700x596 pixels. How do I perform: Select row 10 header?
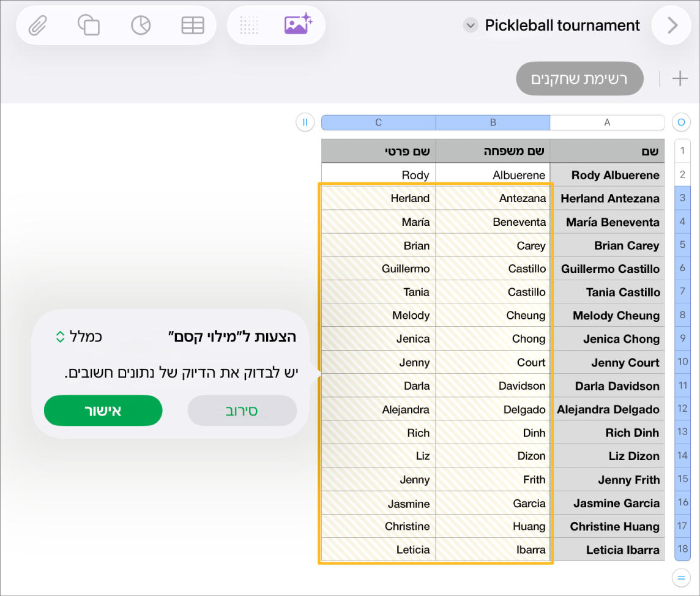683,362
